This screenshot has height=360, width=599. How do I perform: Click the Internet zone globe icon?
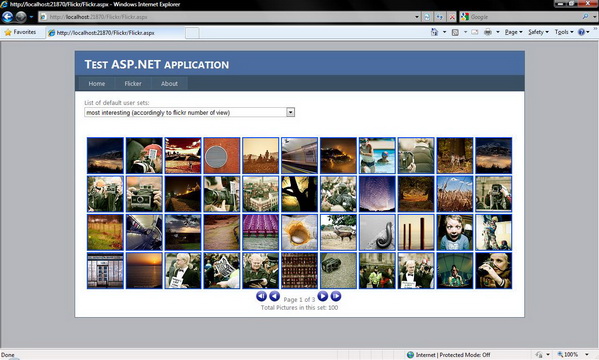click(x=410, y=355)
